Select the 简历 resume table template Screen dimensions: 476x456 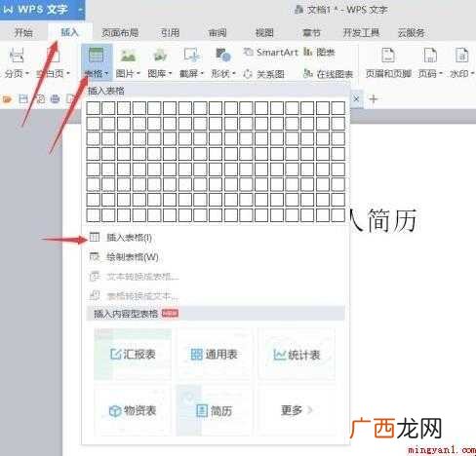tap(214, 410)
